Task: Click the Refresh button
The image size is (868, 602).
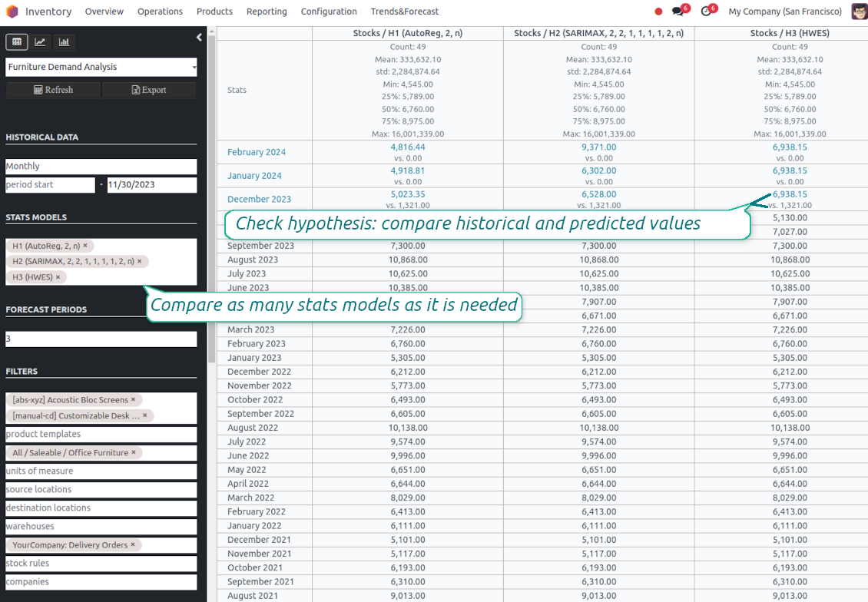Action: click(x=54, y=90)
